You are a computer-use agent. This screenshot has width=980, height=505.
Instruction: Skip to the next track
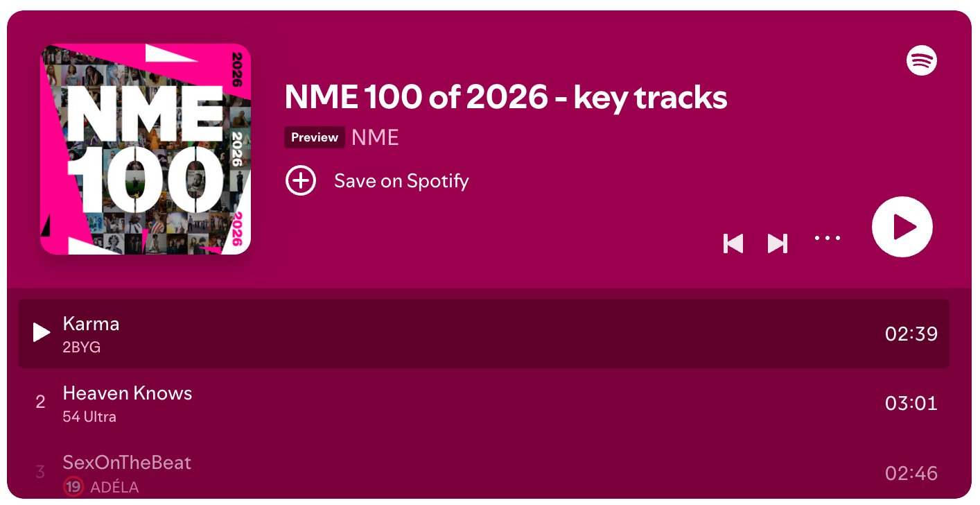click(x=778, y=243)
